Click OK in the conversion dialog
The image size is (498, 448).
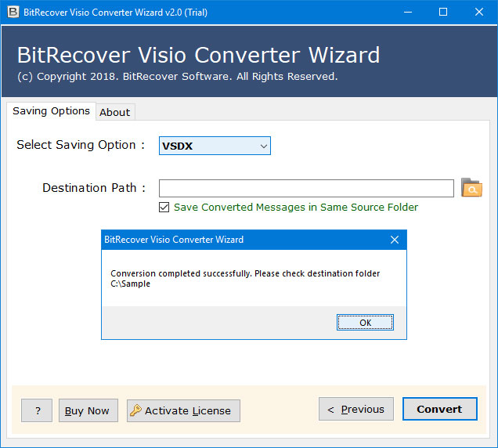(x=365, y=323)
